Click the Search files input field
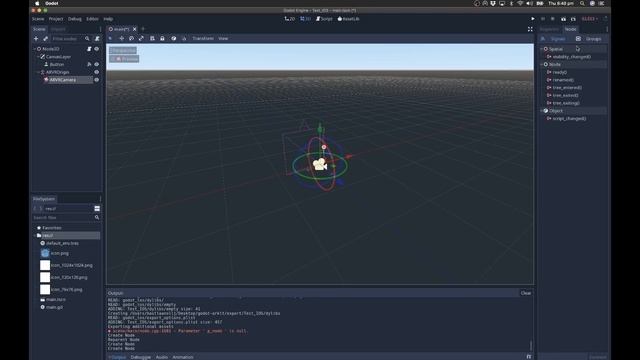The image size is (640, 360). (x=66, y=218)
